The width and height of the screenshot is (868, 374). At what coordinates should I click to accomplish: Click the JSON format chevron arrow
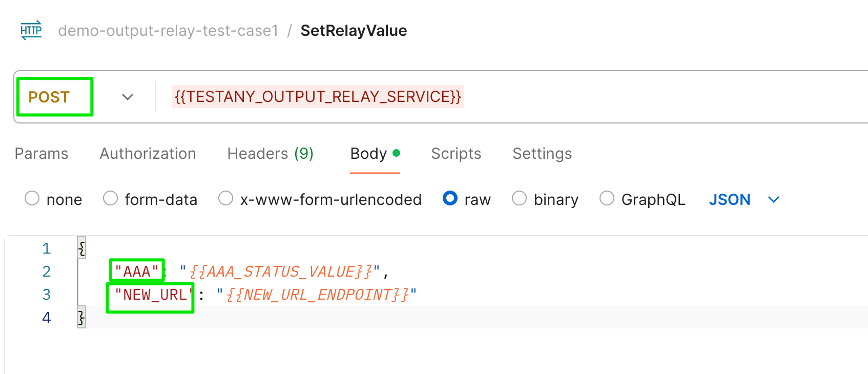click(774, 199)
